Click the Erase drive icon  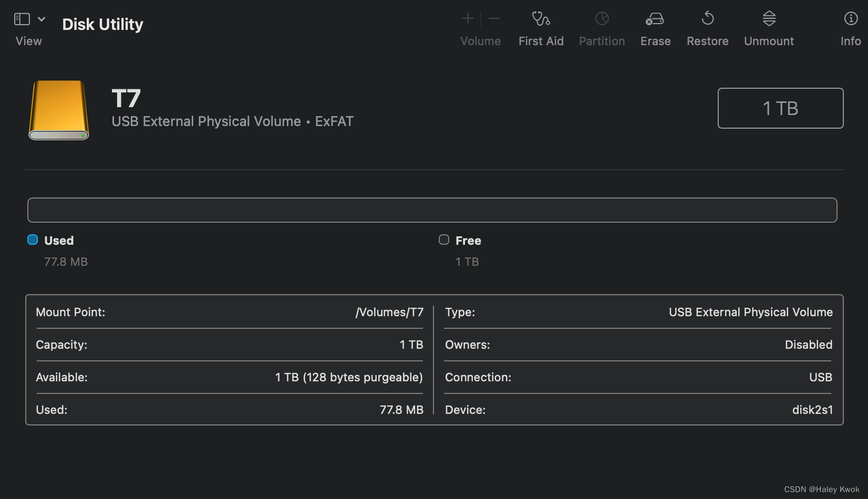[655, 19]
